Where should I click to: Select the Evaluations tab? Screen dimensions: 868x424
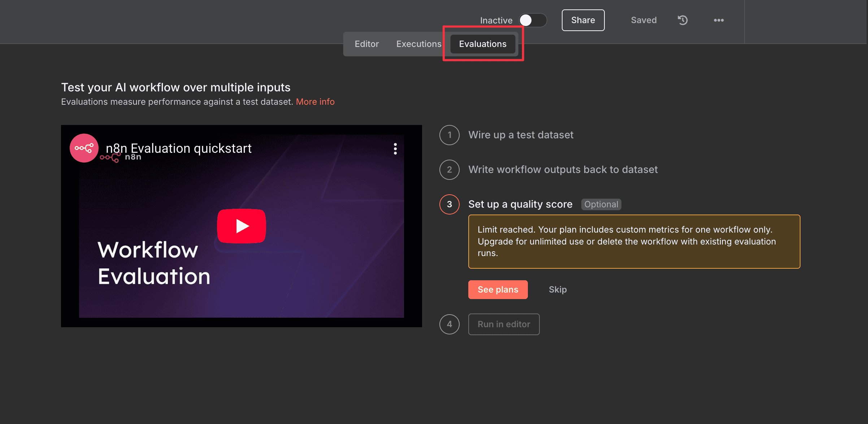click(x=482, y=44)
